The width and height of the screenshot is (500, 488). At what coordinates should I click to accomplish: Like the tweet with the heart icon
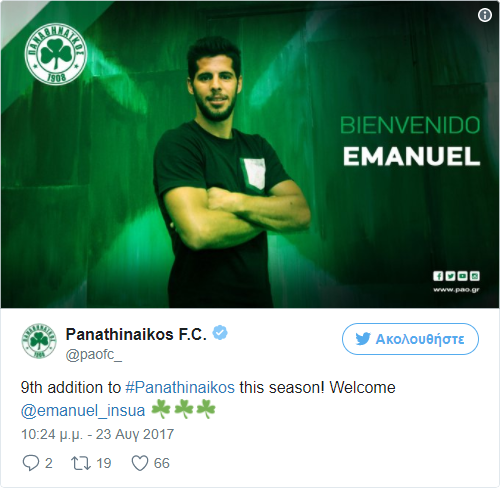(140, 463)
